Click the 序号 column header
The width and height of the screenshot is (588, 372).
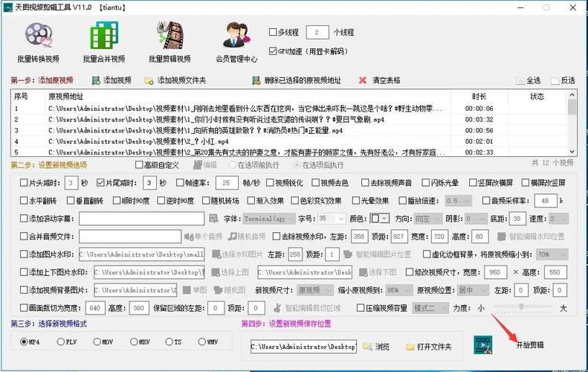coord(21,97)
